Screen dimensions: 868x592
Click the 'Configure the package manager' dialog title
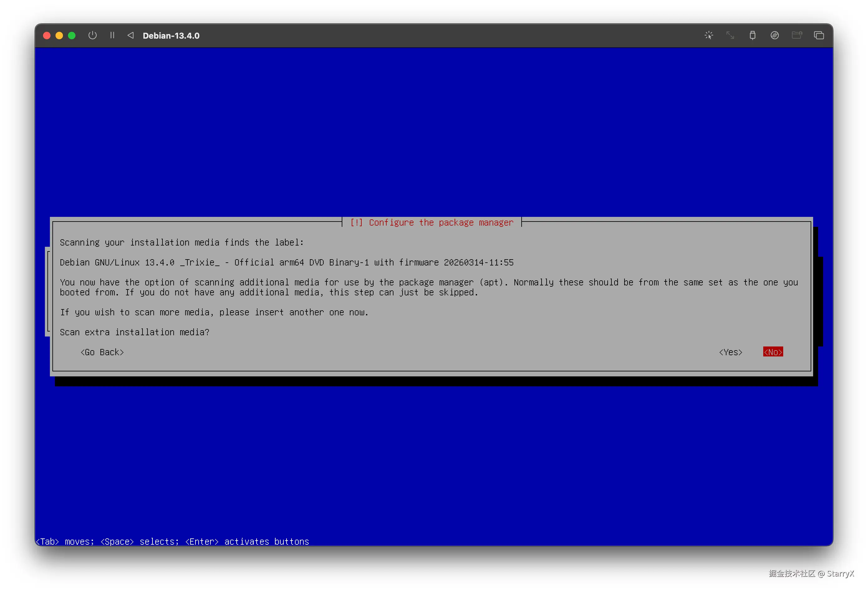pos(432,222)
